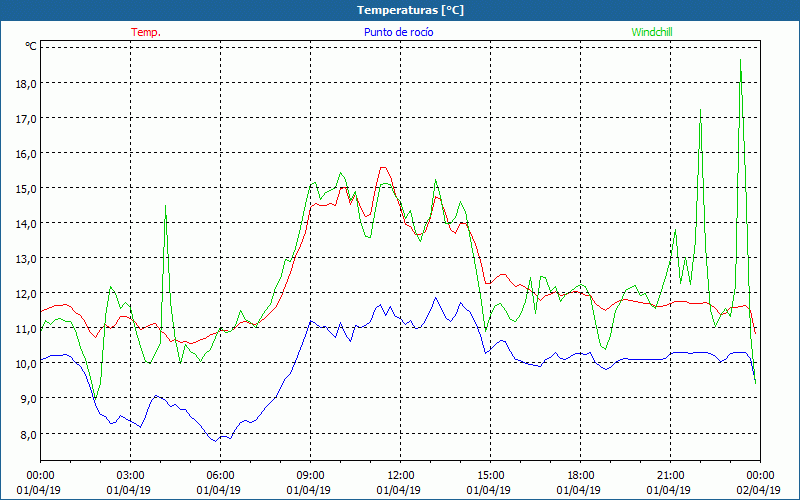
Task: Click the 09:00 time axis label
Action: coord(310,476)
